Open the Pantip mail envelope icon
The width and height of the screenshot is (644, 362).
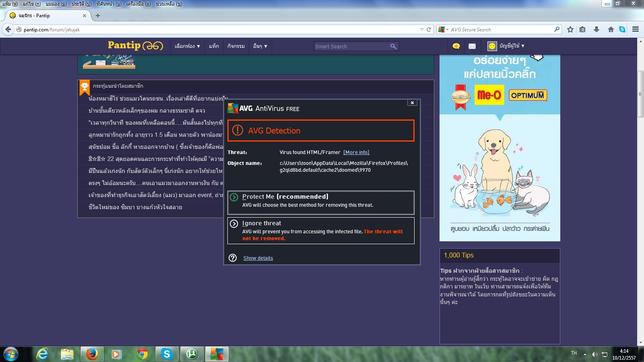pos(472,46)
